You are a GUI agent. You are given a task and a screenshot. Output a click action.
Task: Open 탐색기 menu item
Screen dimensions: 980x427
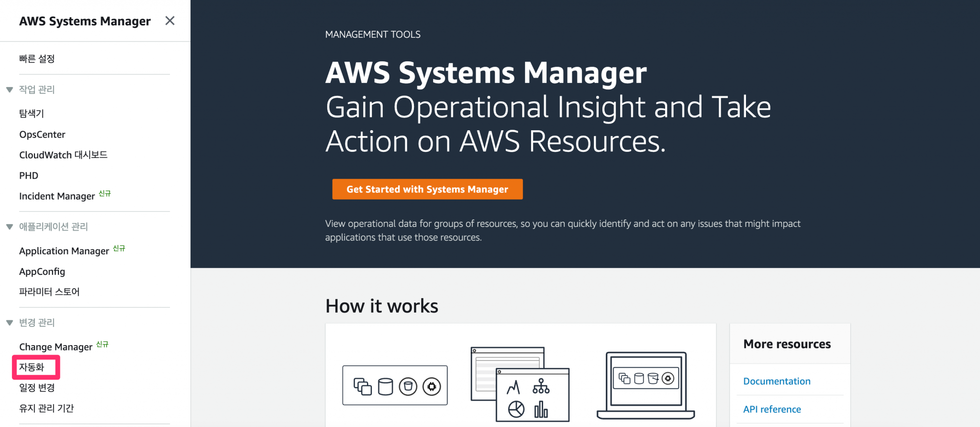click(32, 113)
